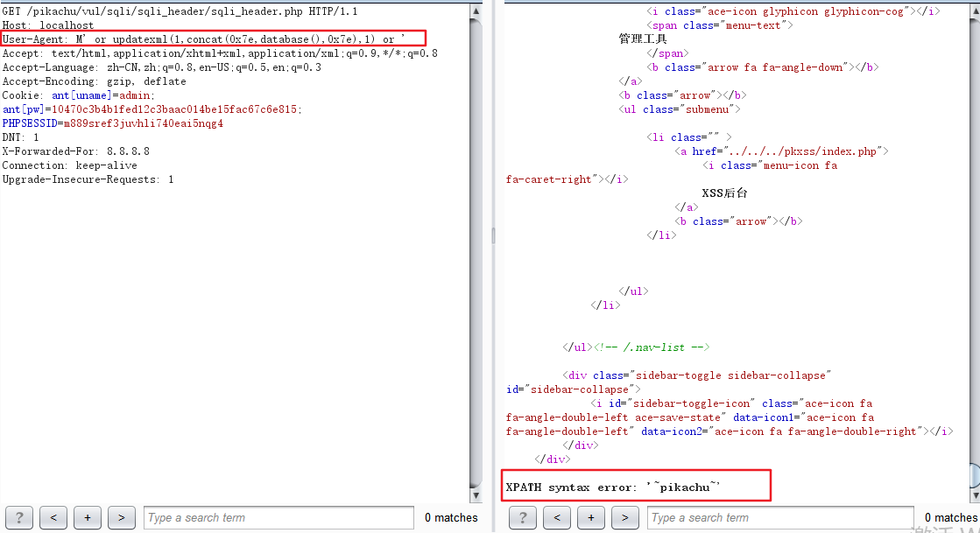Focus the response pane search field

780,517
